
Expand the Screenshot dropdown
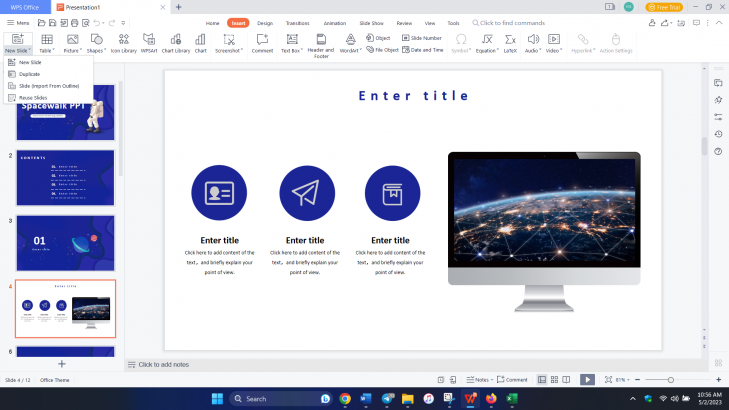[x=242, y=51]
